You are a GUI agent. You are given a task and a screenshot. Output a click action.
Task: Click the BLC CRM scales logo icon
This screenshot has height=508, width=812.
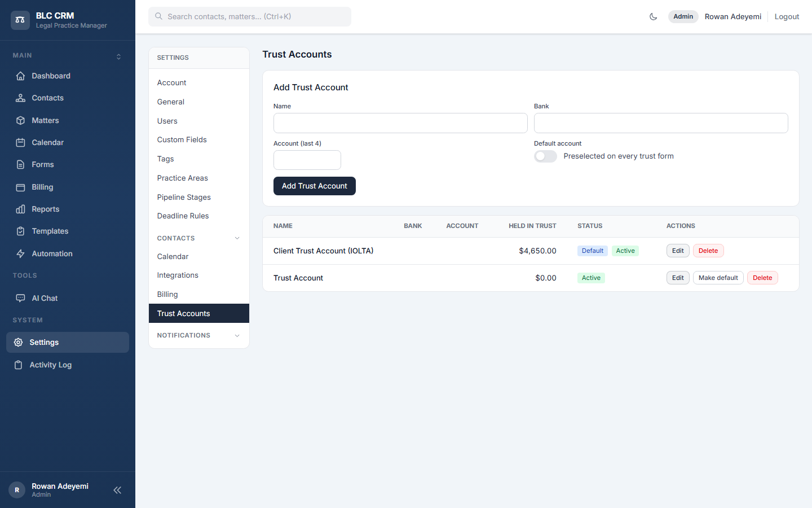(20, 20)
